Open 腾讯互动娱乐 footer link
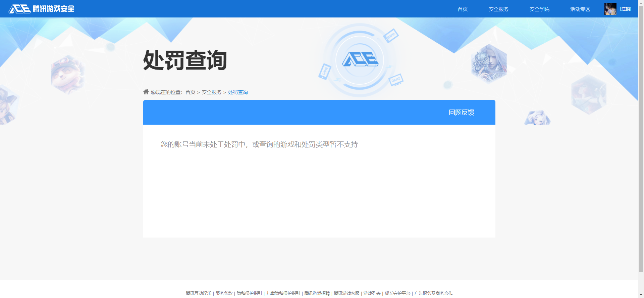 coord(199,293)
